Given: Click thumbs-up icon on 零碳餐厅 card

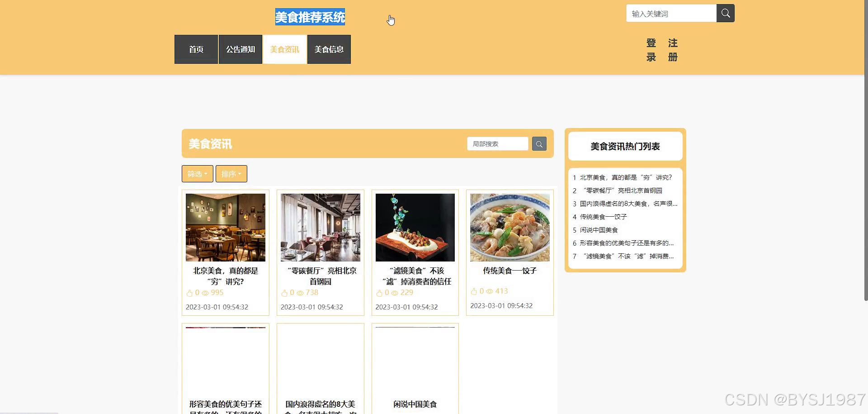Looking at the screenshot, I should point(284,293).
